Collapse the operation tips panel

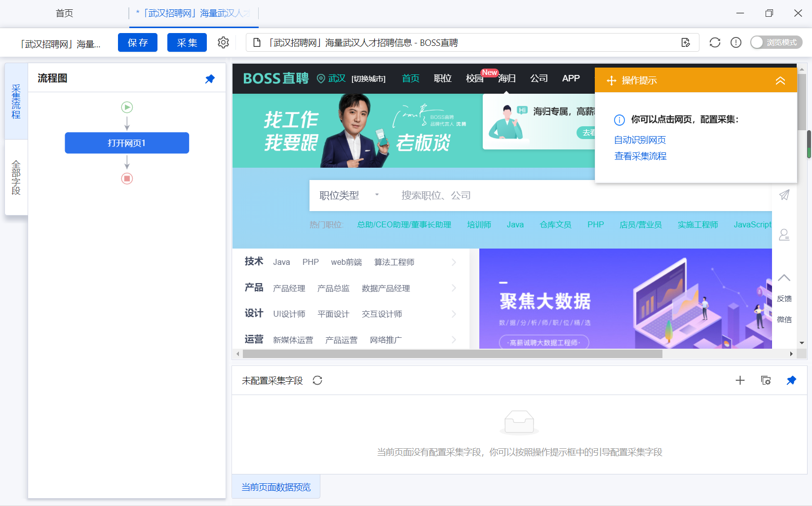coord(780,80)
